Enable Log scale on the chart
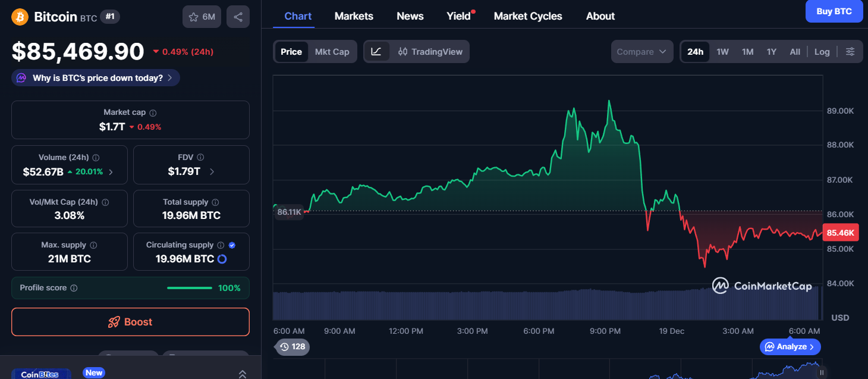The width and height of the screenshot is (868, 379). (x=822, y=52)
